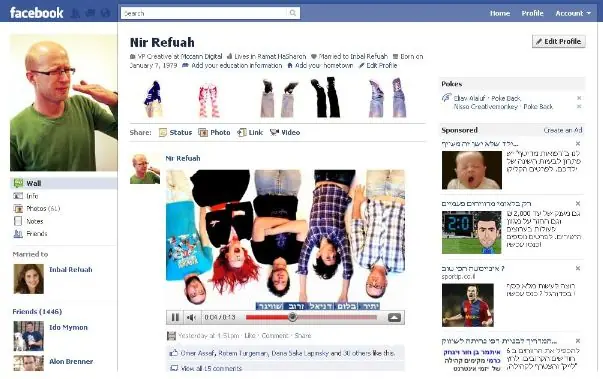
Task: Open the large profile picture
Action: [x=64, y=103]
